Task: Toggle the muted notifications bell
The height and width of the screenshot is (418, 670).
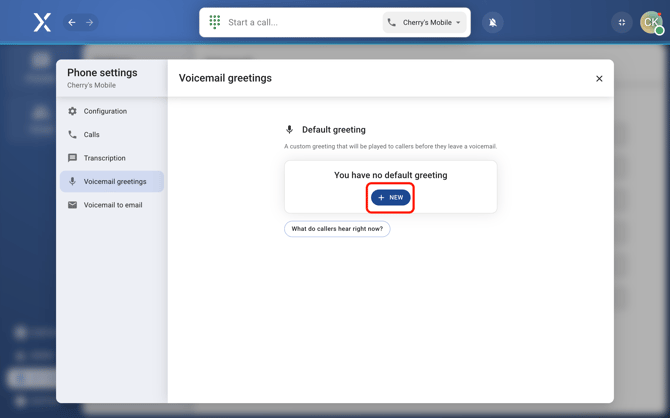Action: tap(493, 22)
